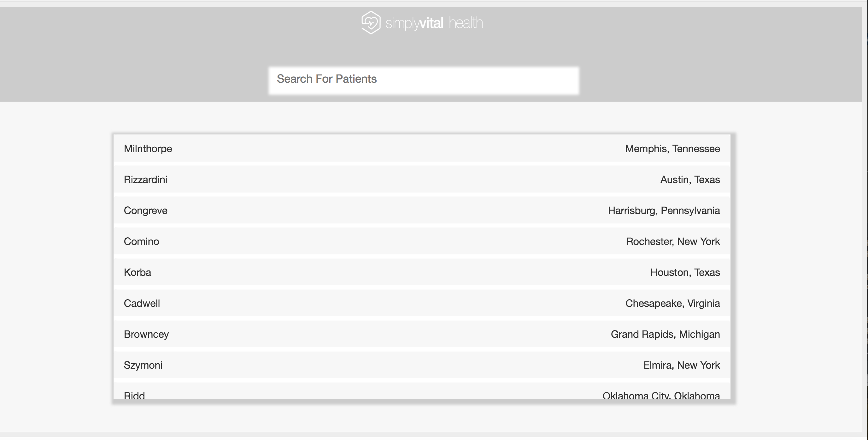This screenshot has width=868, height=440.
Task: Open patient record for Milnthorpe
Action: [148, 148]
